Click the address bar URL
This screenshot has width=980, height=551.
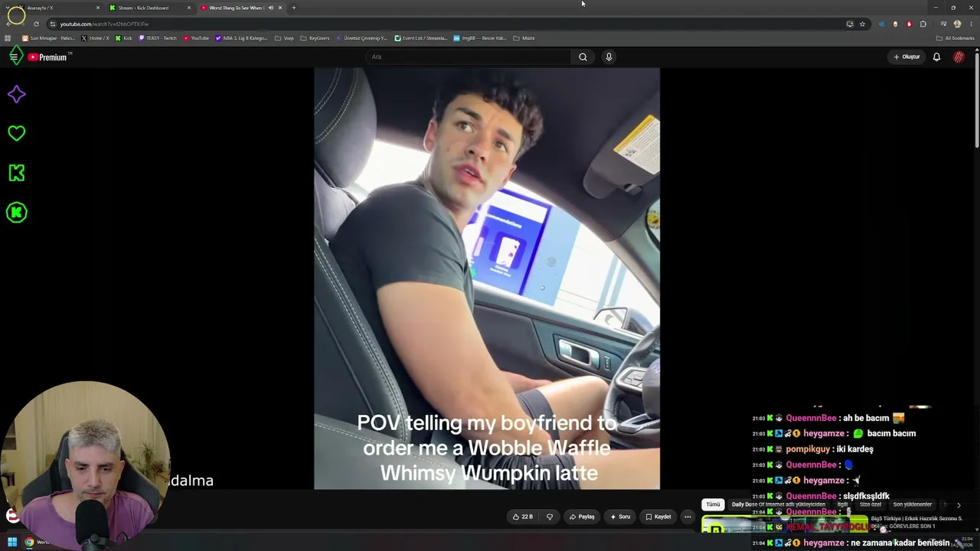point(104,24)
